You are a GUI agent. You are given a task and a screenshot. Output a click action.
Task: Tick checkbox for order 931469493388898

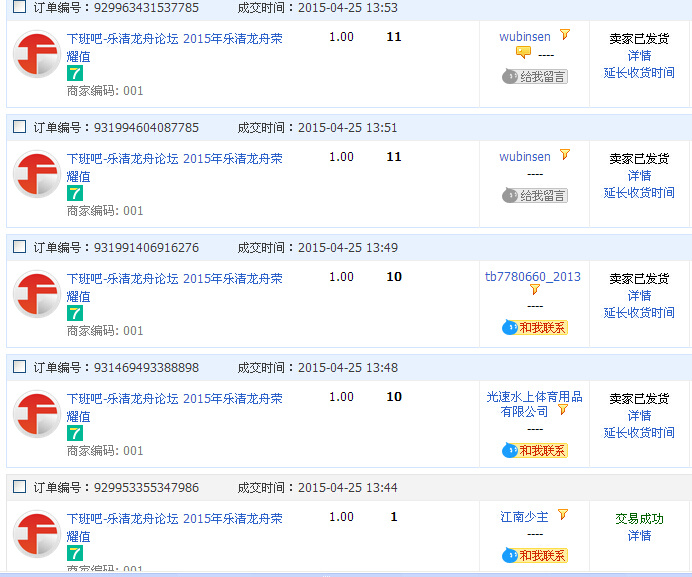click(x=19, y=367)
